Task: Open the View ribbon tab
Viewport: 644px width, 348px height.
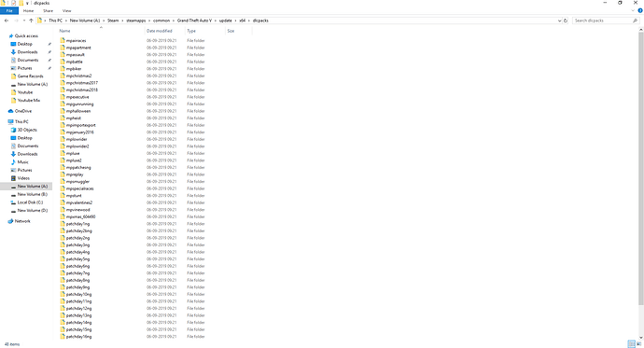Action: (66, 10)
